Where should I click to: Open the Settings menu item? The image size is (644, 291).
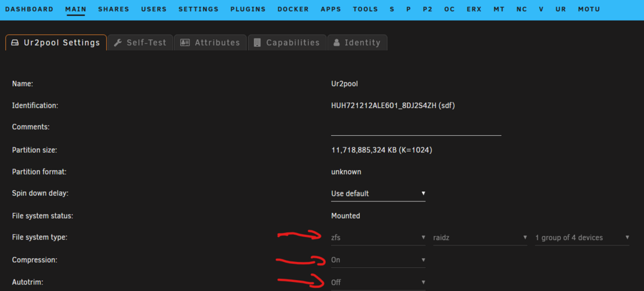pyautogui.click(x=199, y=9)
